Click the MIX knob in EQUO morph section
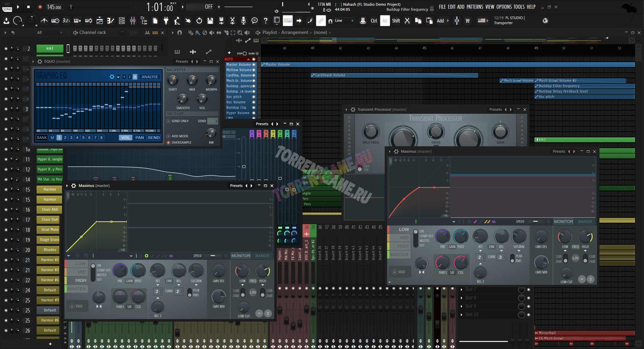644x349 pixels. [x=192, y=81]
